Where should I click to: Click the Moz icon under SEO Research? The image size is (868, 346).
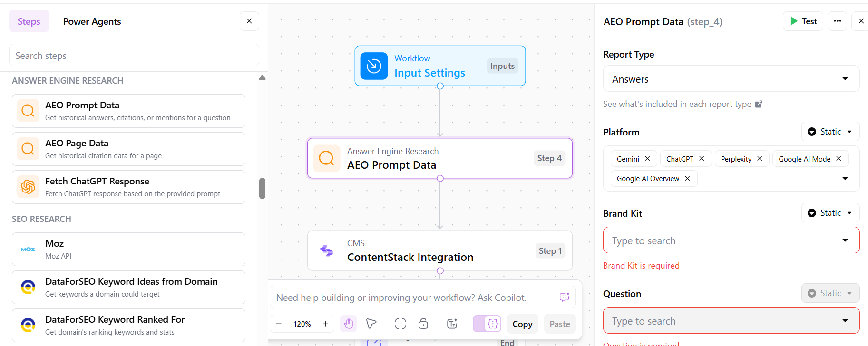tap(28, 249)
